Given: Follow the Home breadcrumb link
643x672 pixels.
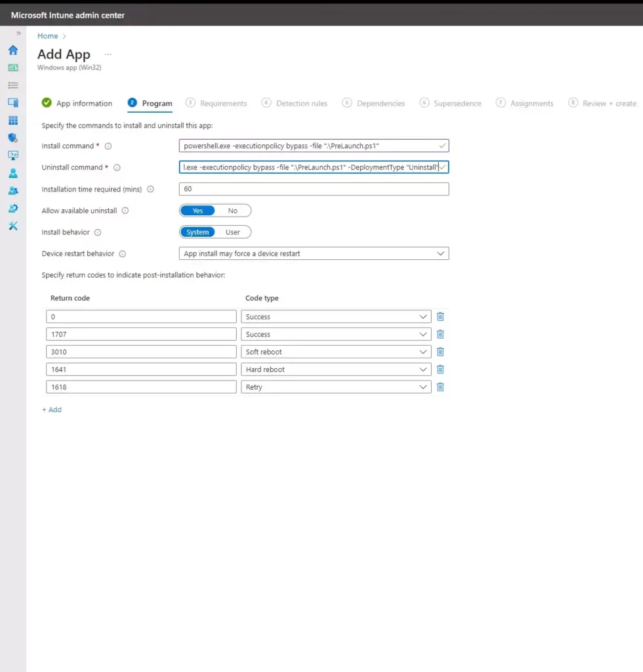Looking at the screenshot, I should click(47, 36).
